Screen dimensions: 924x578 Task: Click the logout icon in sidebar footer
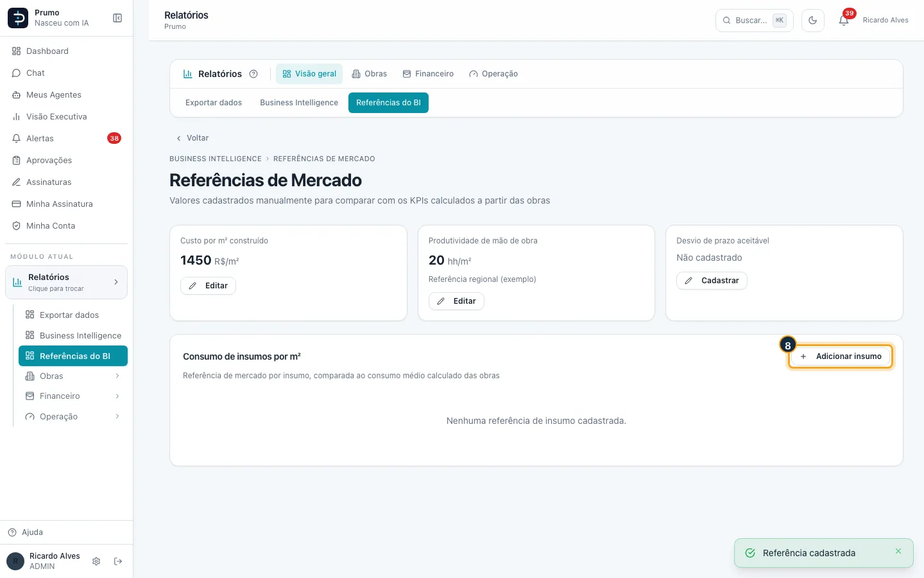point(118,561)
